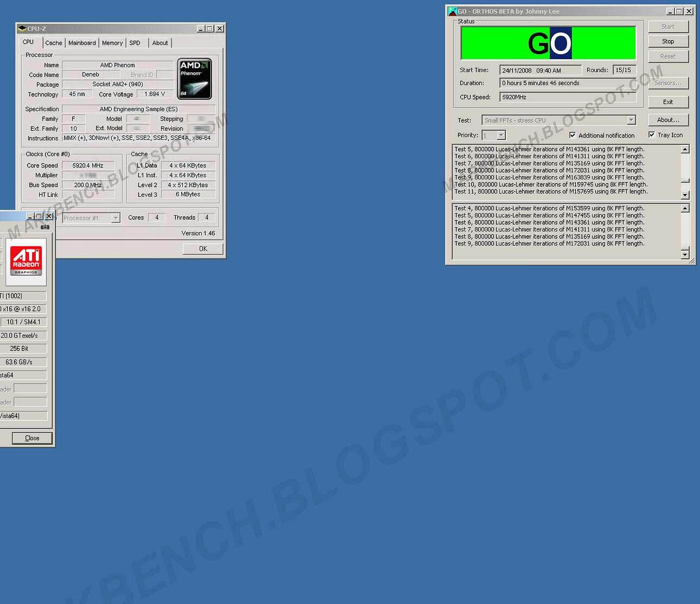Click the AMD Phenom logo in CPU-Z
700x604 pixels.
[195, 79]
